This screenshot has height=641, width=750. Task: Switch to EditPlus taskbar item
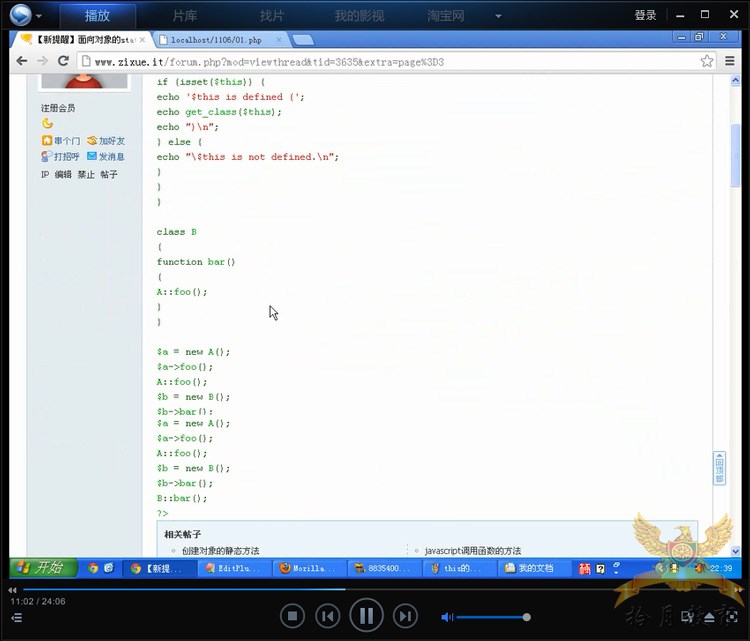click(x=234, y=568)
